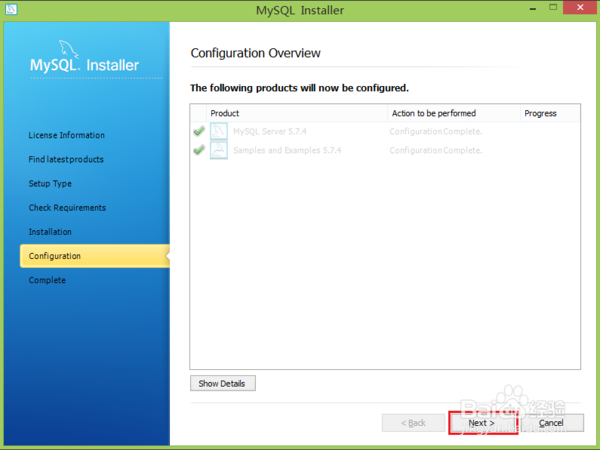Select the Complete step

click(x=47, y=280)
